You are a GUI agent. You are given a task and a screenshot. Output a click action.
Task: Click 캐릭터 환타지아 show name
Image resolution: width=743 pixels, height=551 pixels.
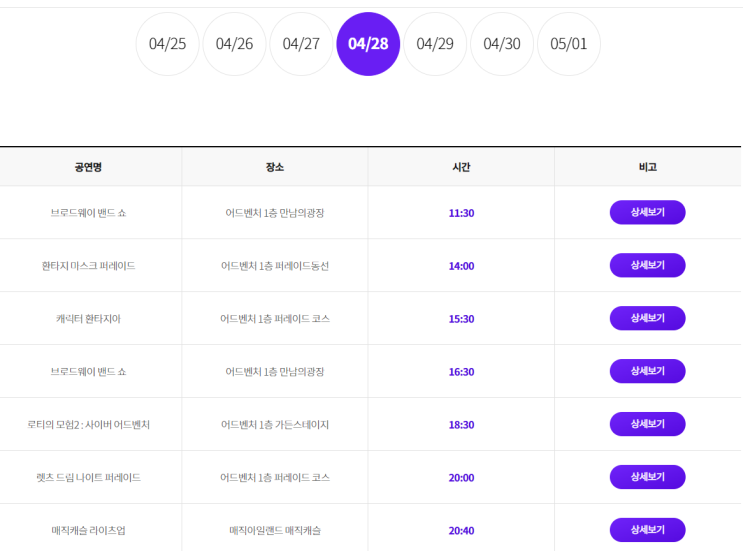click(x=88, y=319)
